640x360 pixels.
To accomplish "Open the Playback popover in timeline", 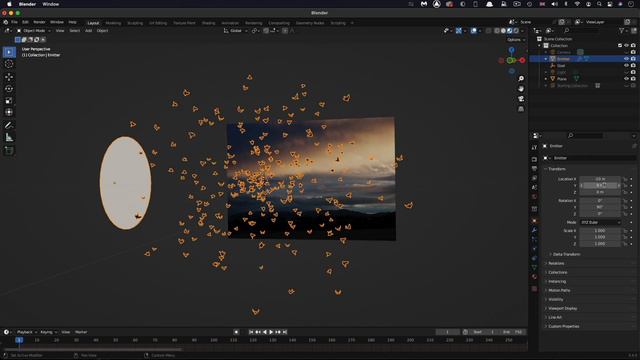I will point(27,332).
